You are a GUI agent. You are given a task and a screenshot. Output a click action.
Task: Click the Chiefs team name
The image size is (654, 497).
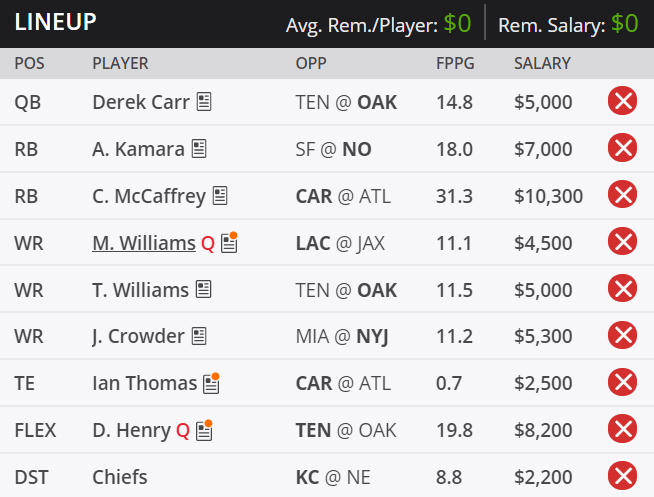pyautogui.click(x=120, y=477)
